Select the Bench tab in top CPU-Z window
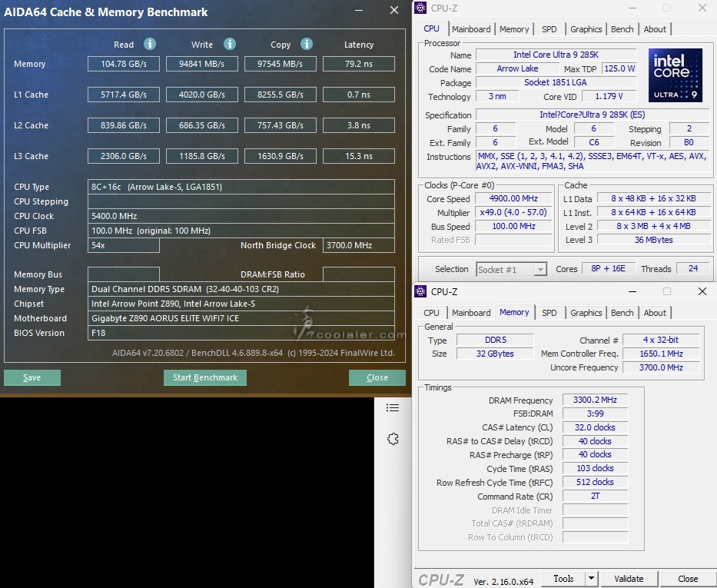The image size is (717, 588). click(x=622, y=29)
